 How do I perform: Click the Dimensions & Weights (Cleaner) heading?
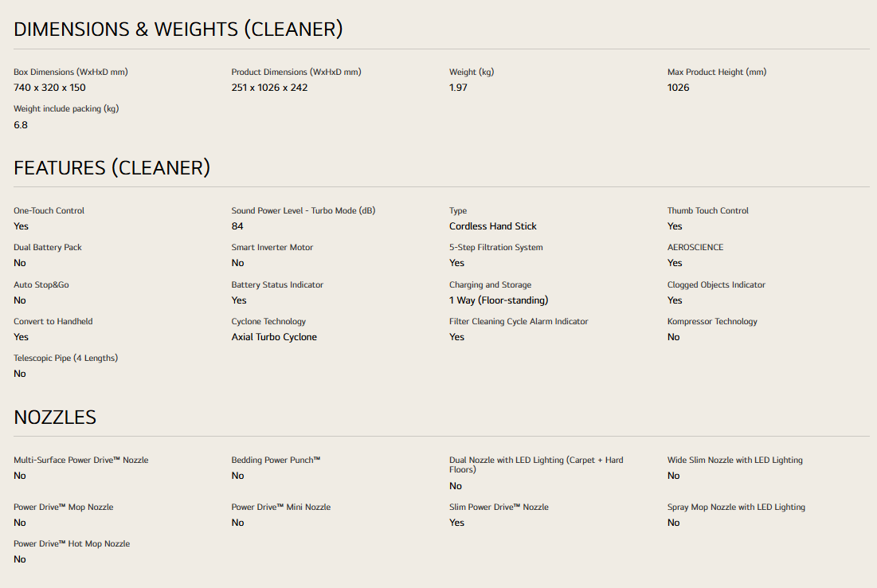pyautogui.click(x=178, y=29)
